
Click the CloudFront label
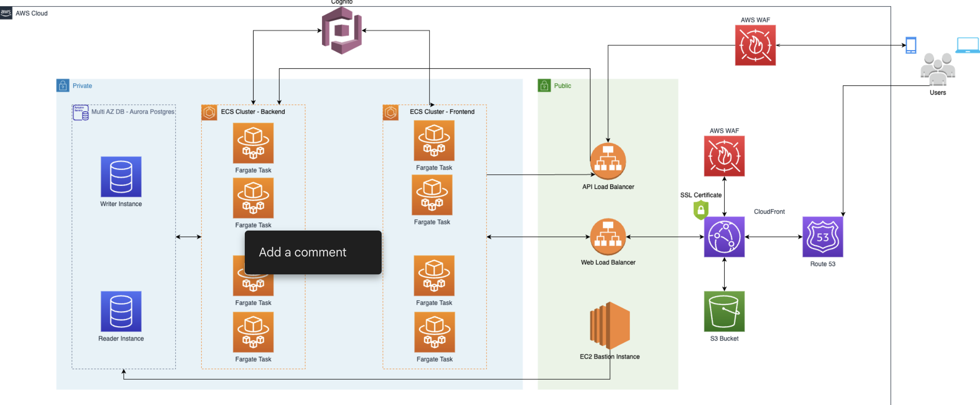coord(769,212)
